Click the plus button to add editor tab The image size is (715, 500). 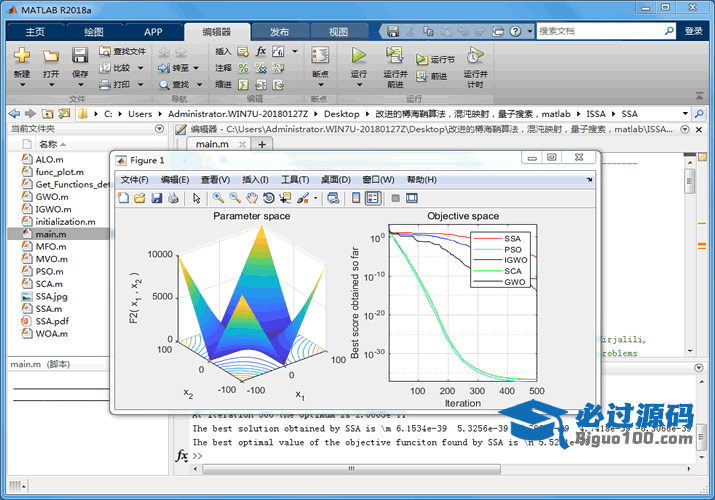(x=262, y=144)
